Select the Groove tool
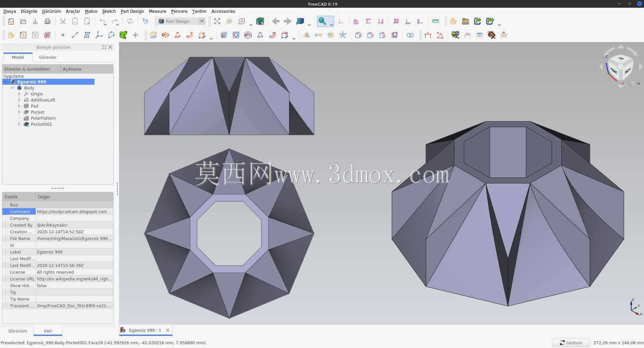 point(248,35)
